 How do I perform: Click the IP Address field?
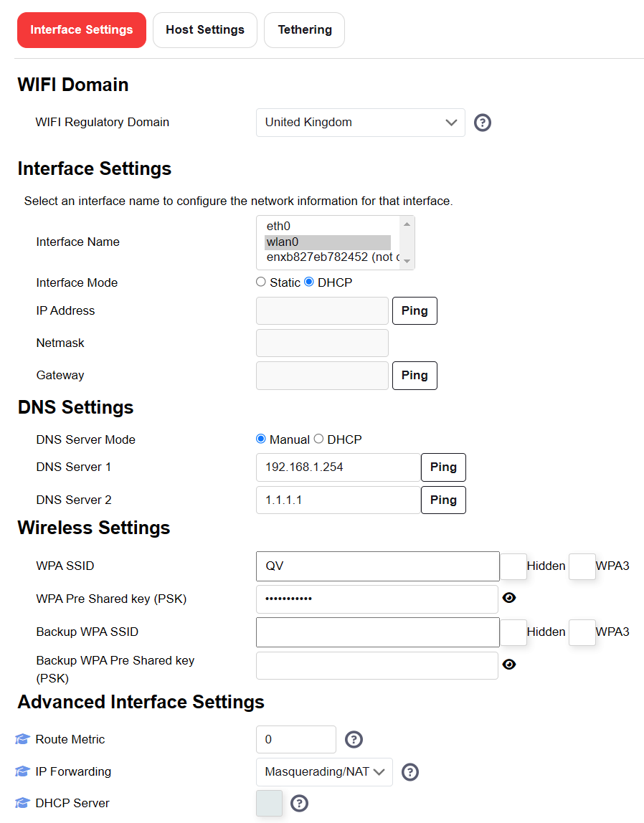coord(322,310)
